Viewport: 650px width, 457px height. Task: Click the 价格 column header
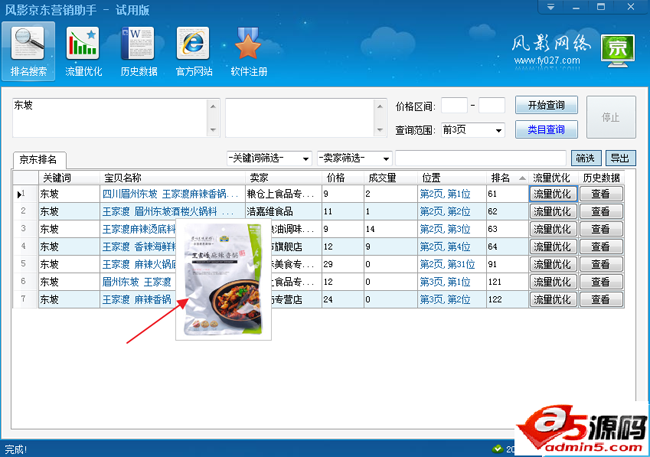click(x=343, y=178)
